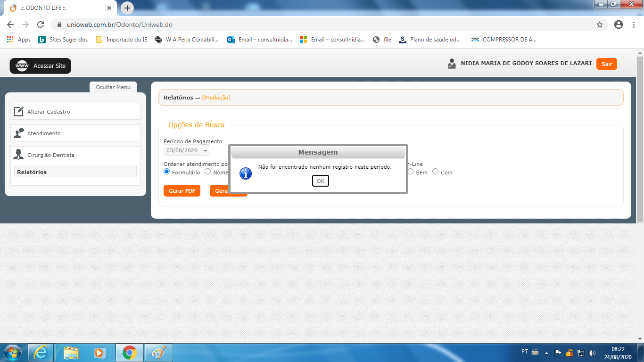Confirm the message with OK
644x362 pixels.
point(321,181)
